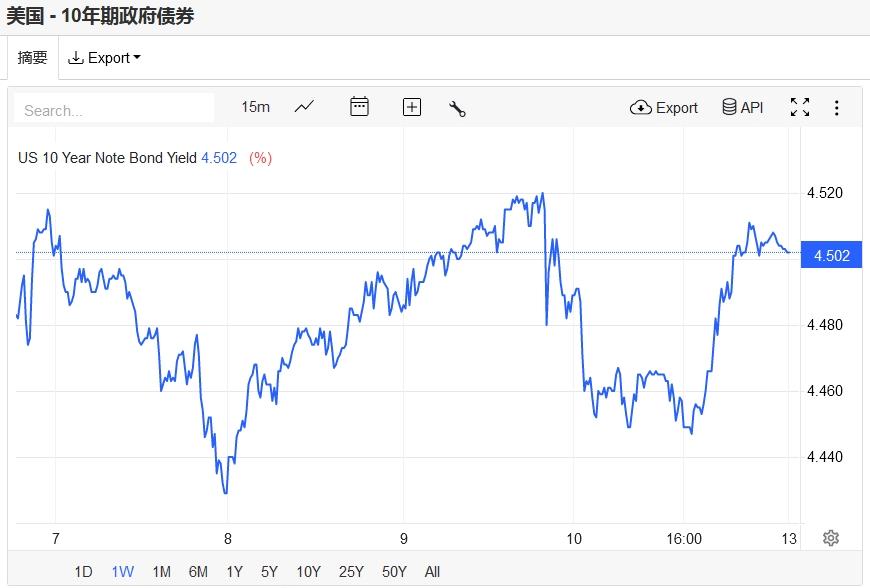Select the 5Y time range
The width and height of the screenshot is (870, 588).
[269, 572]
